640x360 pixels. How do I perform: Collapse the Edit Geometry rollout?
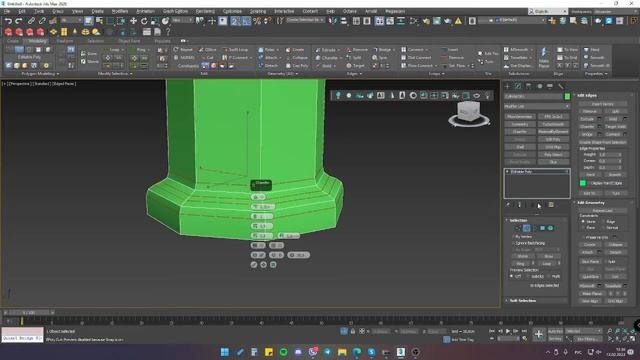591,203
